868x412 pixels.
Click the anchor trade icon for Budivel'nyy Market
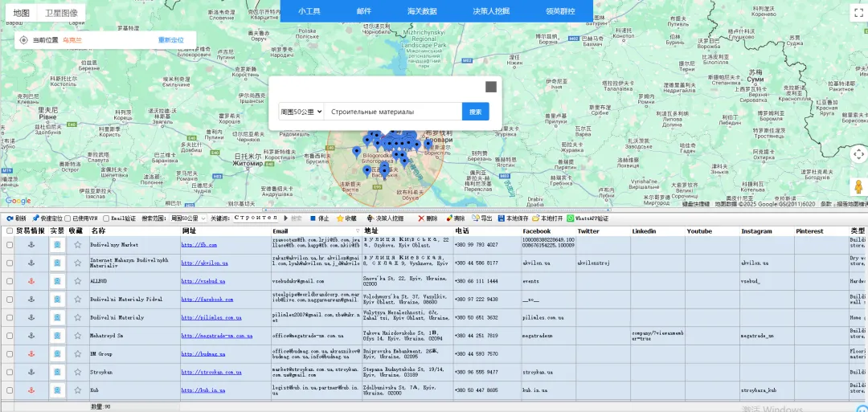(31, 245)
